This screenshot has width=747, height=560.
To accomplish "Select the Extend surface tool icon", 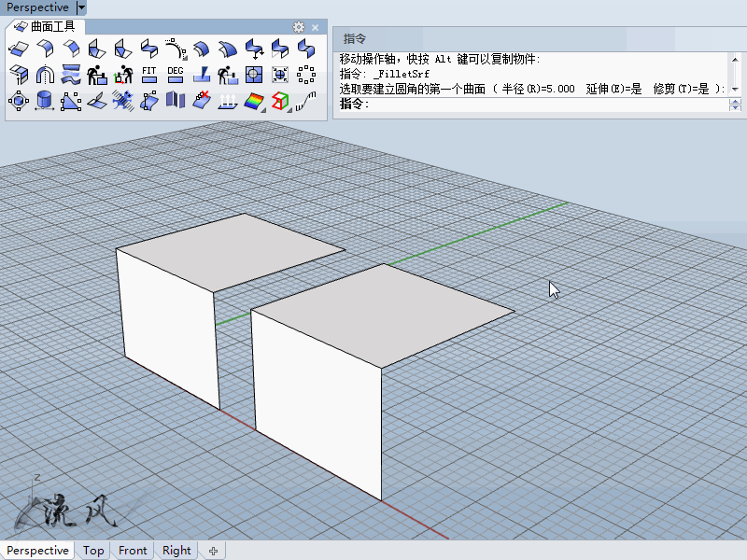I will (x=19, y=49).
